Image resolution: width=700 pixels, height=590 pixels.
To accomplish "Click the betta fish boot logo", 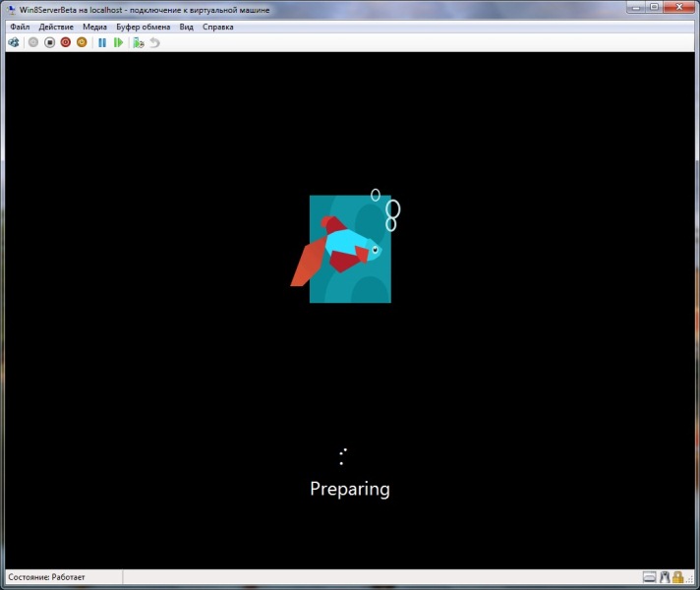I will click(346, 246).
